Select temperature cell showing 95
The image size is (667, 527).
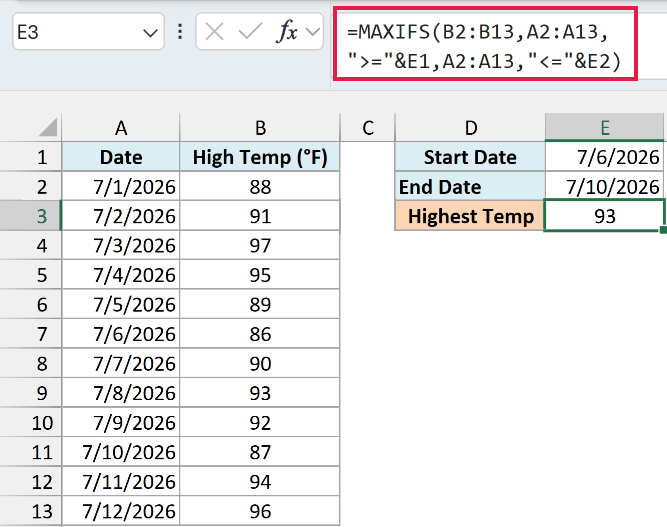point(260,275)
